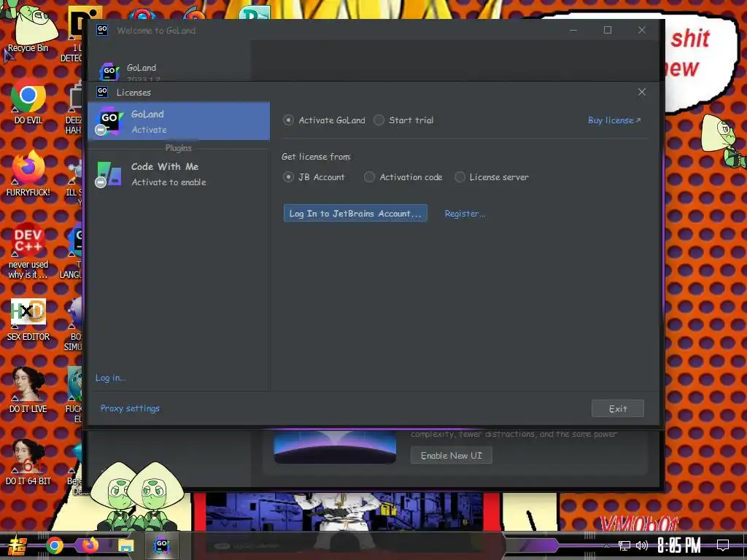Click GoLand taskbar icon
The image size is (747, 560).
click(161, 545)
